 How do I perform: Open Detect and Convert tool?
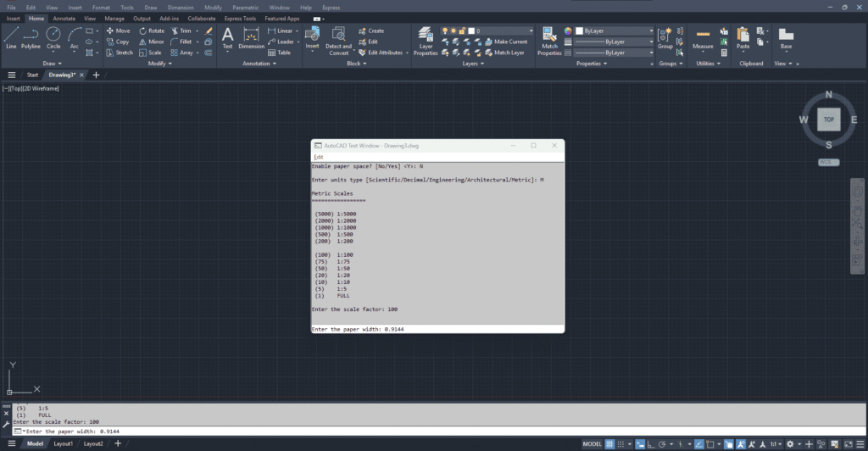pyautogui.click(x=338, y=41)
